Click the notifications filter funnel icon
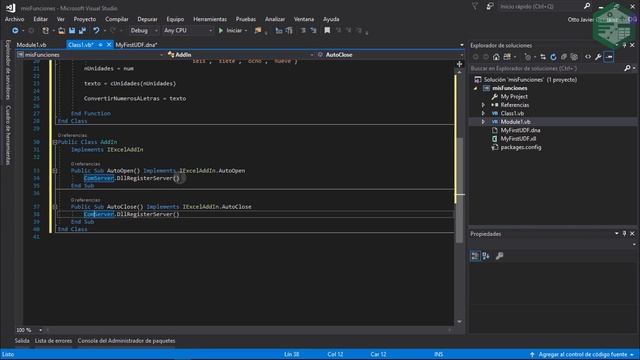The height and width of the screenshot is (360, 640). tap(475, 6)
